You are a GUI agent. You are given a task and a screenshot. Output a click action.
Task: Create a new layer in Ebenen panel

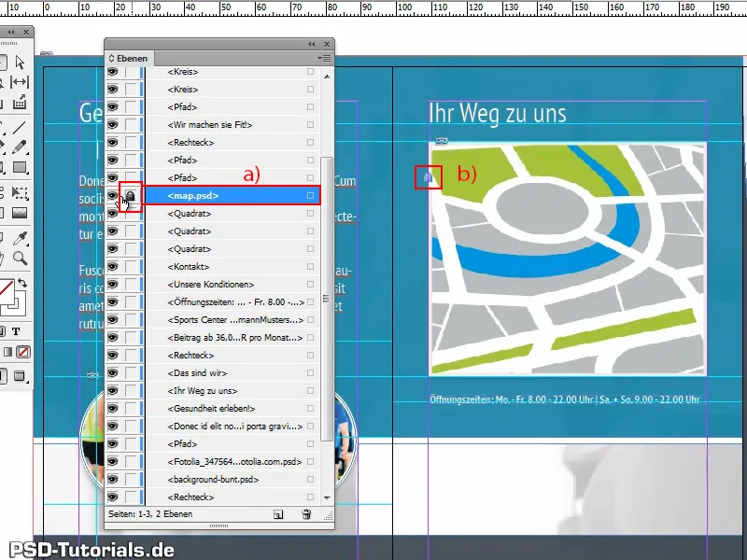[278, 514]
